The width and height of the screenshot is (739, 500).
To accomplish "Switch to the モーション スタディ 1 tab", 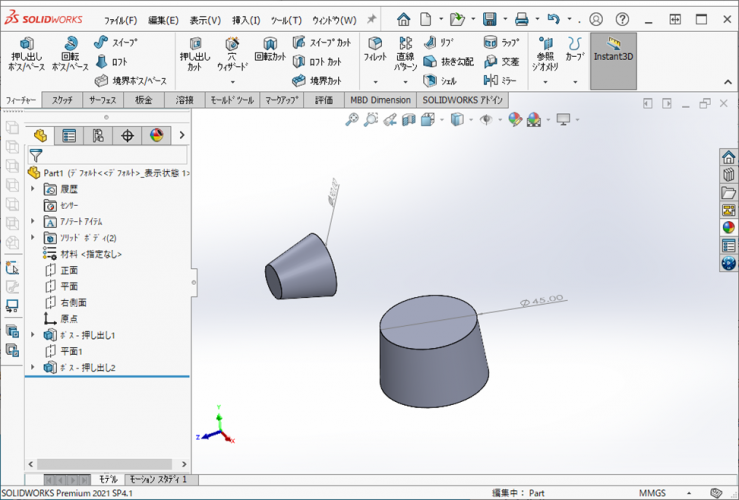I will click(x=159, y=480).
